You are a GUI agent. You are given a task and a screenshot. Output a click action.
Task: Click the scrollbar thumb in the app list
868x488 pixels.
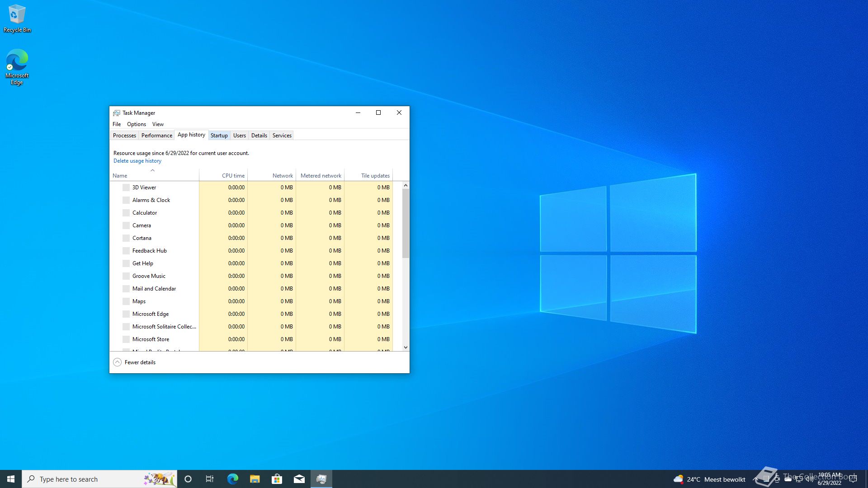click(x=406, y=224)
